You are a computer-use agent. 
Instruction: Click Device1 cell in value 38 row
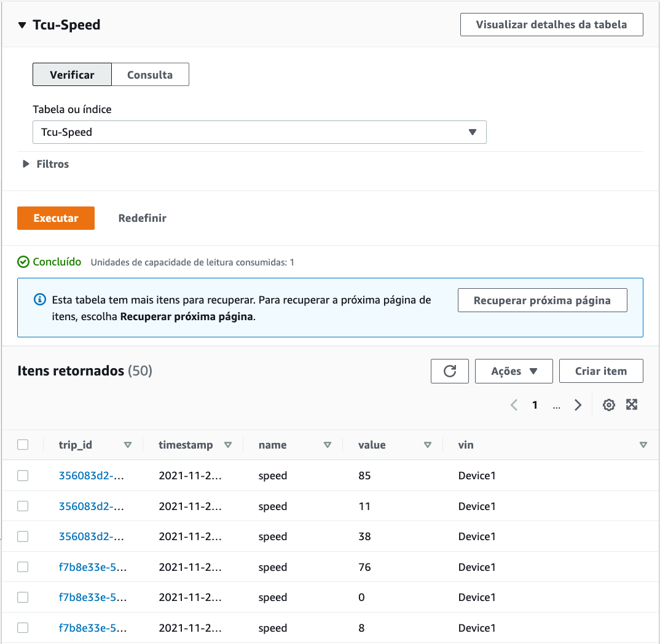(477, 536)
